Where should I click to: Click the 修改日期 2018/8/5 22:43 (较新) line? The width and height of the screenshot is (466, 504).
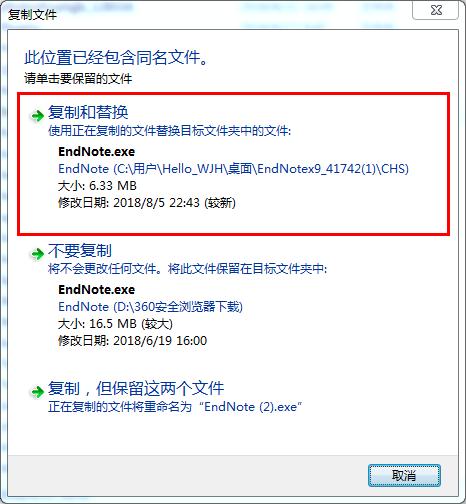tap(147, 203)
